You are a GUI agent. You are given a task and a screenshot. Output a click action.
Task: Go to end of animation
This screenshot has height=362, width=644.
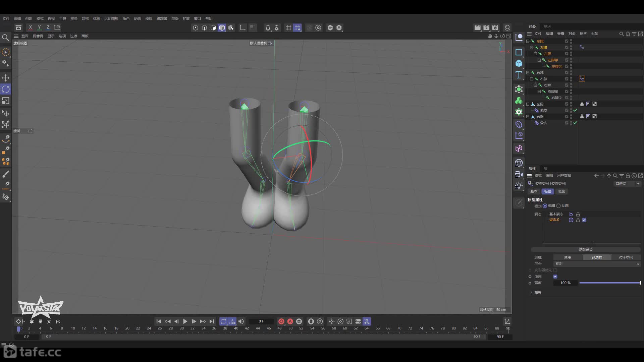point(212,321)
